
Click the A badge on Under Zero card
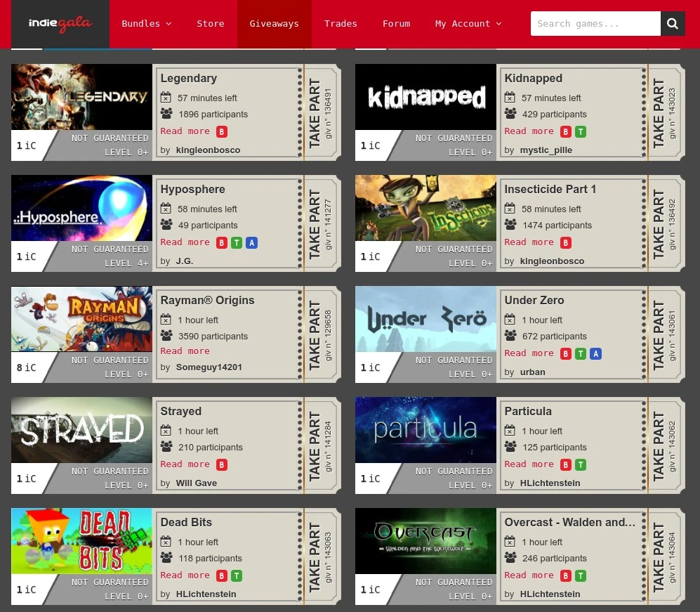pos(595,354)
